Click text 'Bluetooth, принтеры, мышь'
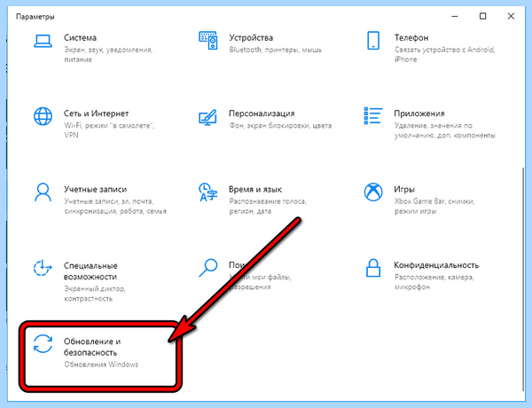This screenshot has width=532, height=408. click(x=276, y=50)
